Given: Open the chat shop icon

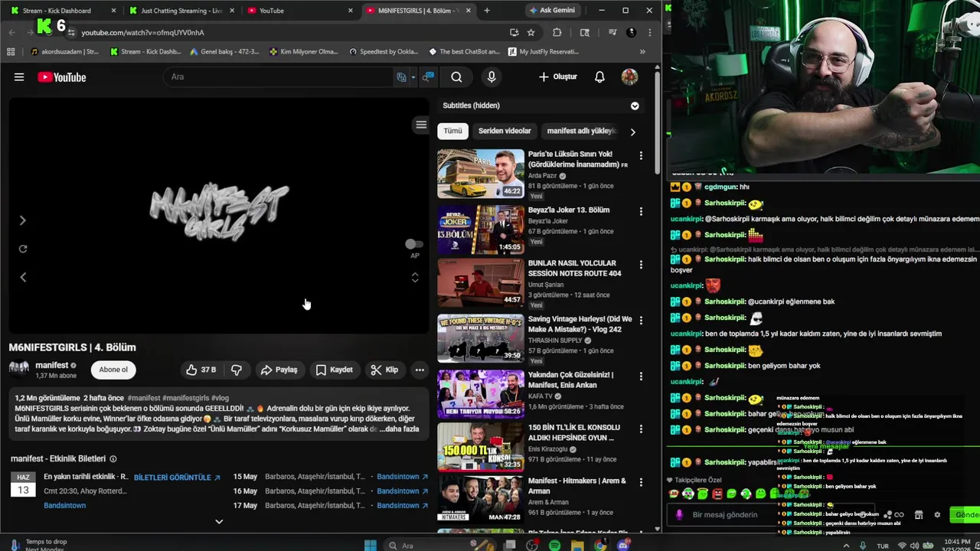Looking at the screenshot, I should [x=919, y=515].
